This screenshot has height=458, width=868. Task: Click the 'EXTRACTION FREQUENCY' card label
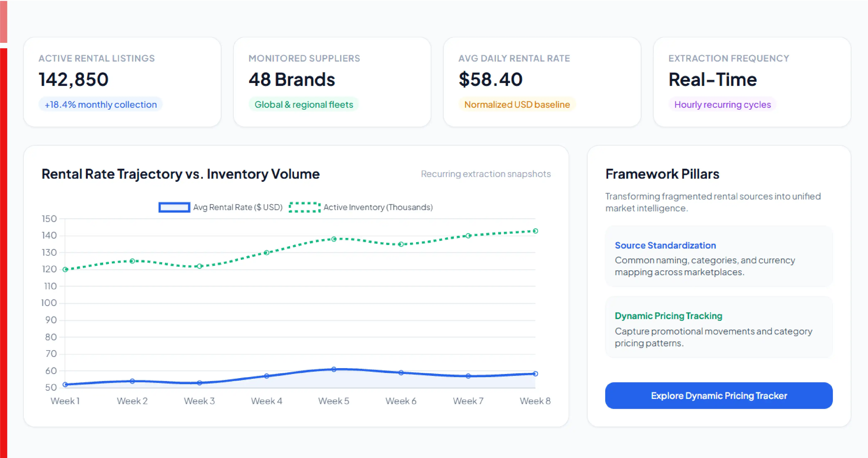coord(728,58)
